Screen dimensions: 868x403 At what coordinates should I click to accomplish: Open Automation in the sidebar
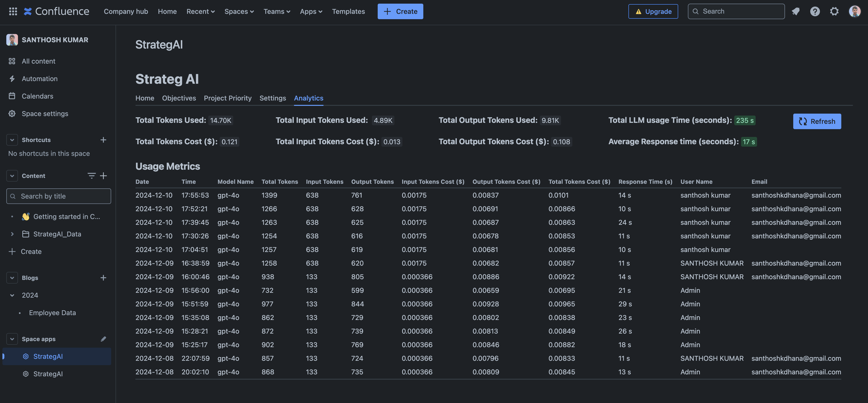39,78
